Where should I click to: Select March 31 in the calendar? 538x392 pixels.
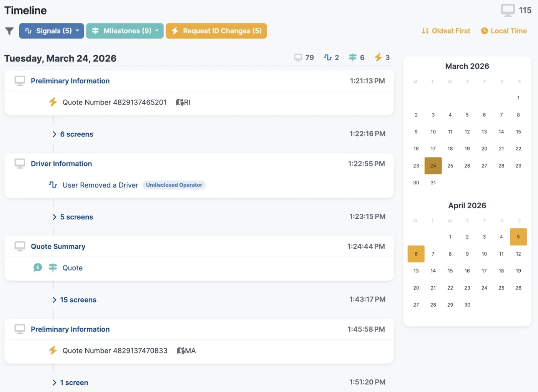[433, 183]
